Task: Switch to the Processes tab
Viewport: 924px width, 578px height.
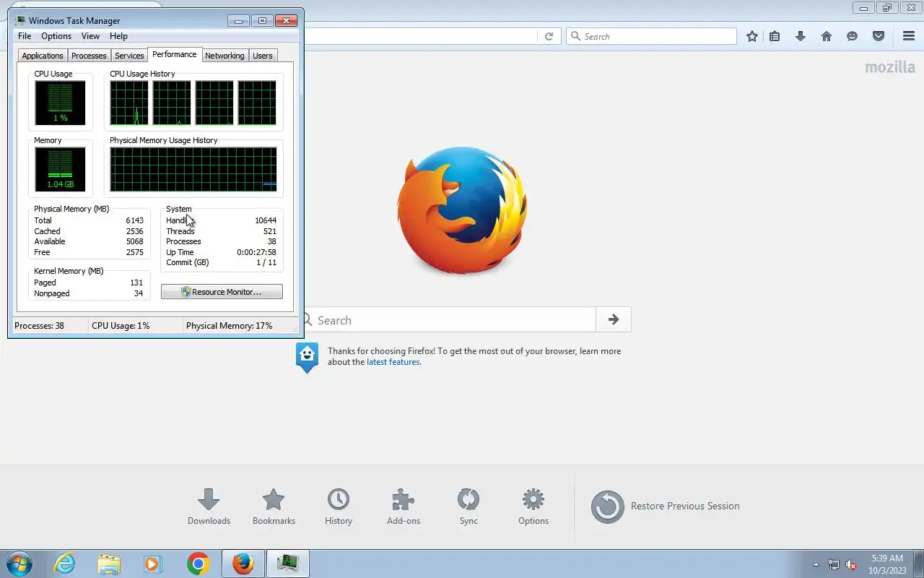Action: pos(89,56)
